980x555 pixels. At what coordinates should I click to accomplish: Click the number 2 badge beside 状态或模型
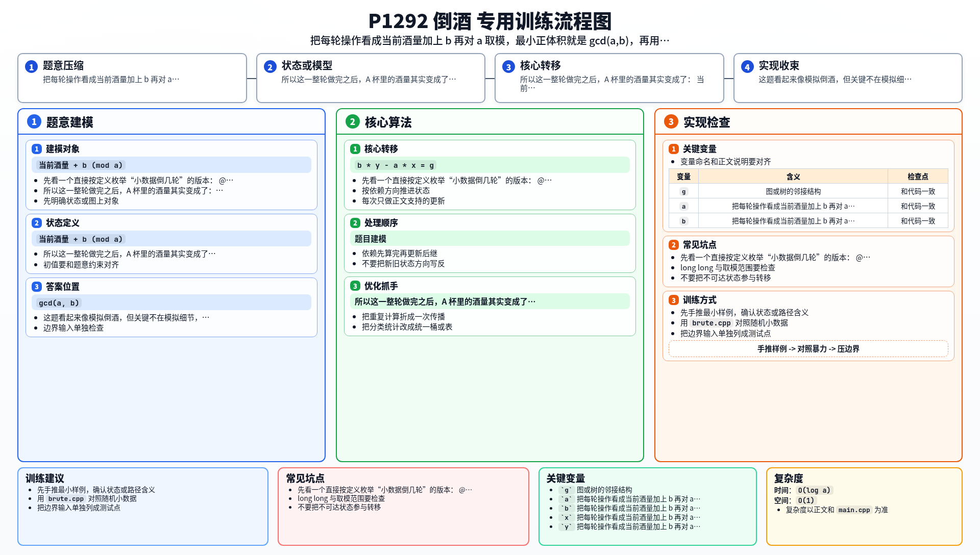click(x=270, y=67)
